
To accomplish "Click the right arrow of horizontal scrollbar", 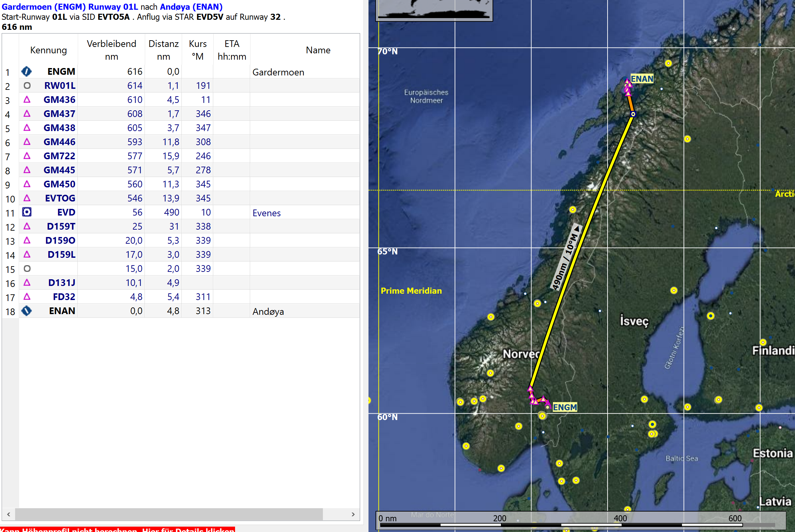I will (353, 514).
